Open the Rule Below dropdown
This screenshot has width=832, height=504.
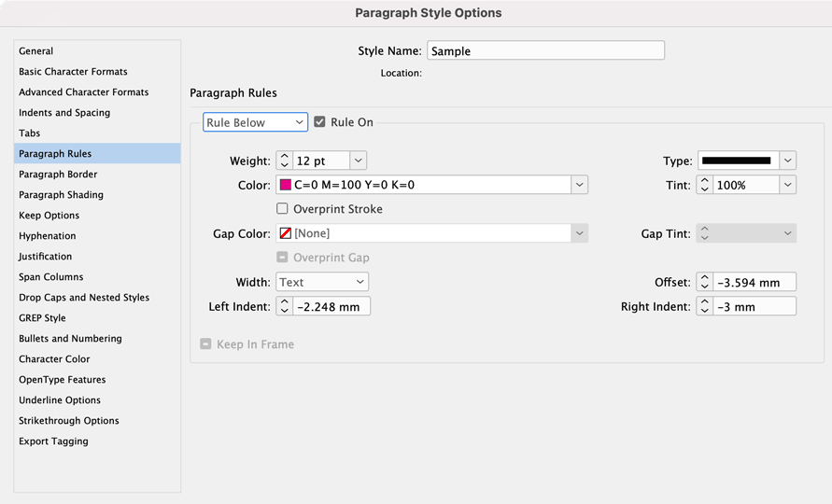pos(255,122)
